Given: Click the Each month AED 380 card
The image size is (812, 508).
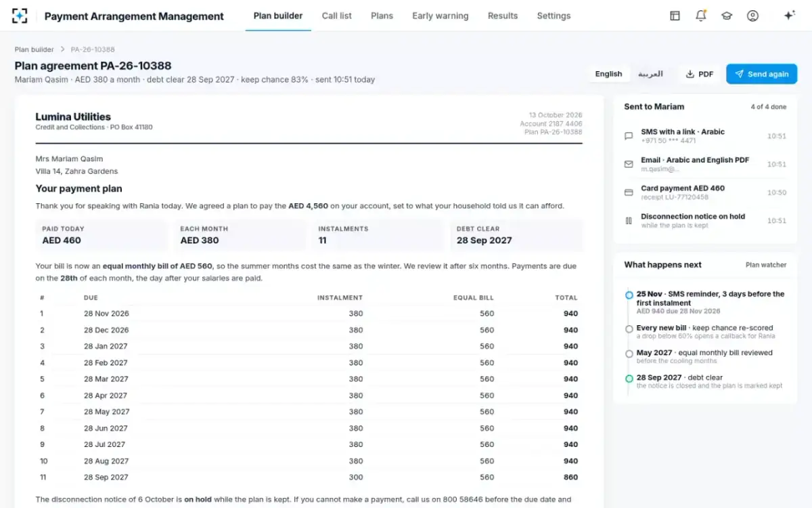Looking at the screenshot, I should pos(240,235).
